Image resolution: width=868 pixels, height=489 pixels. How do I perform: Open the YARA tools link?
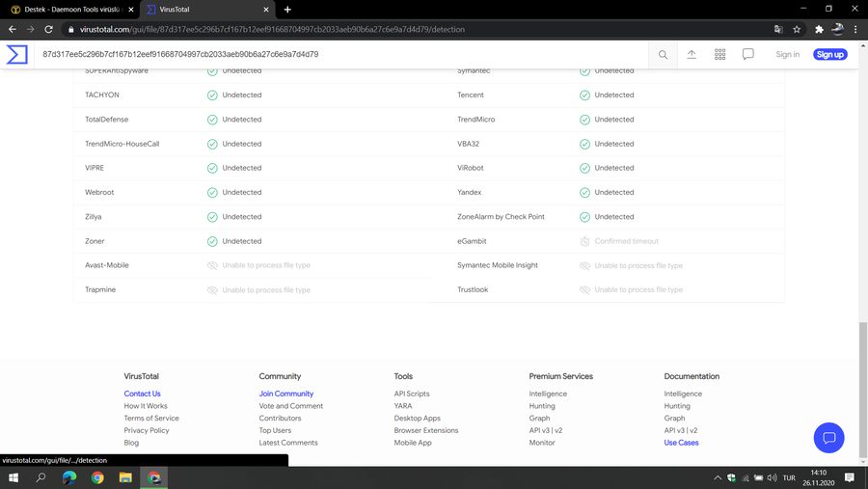point(403,406)
